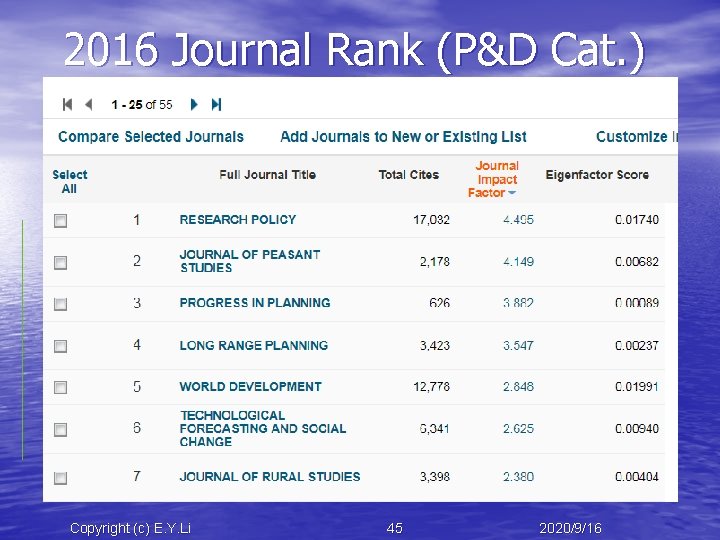Tick checkbox for PROGRESS IN PLANNING
The width and height of the screenshot is (720, 540).
(x=61, y=304)
